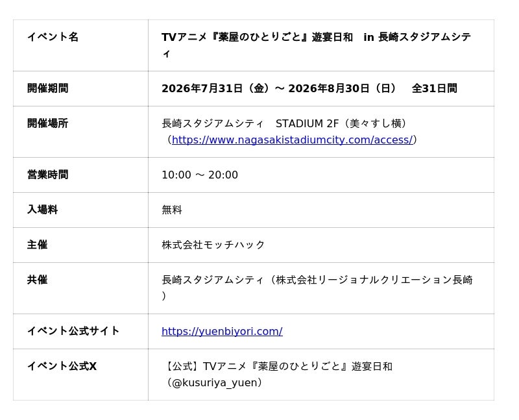The width and height of the screenshot is (519, 420).
Task: Click the 共催 row label
Action: click(38, 280)
